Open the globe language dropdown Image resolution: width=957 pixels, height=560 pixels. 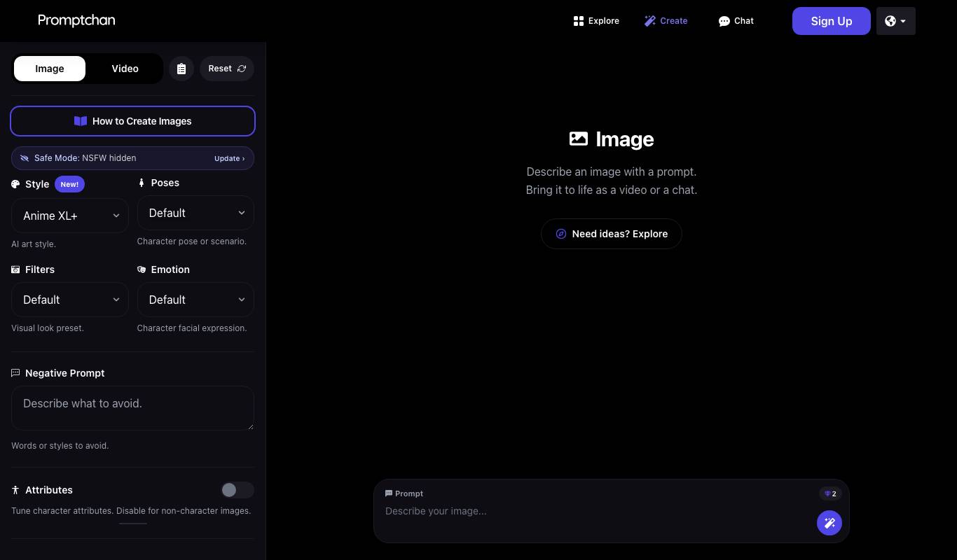896,21
